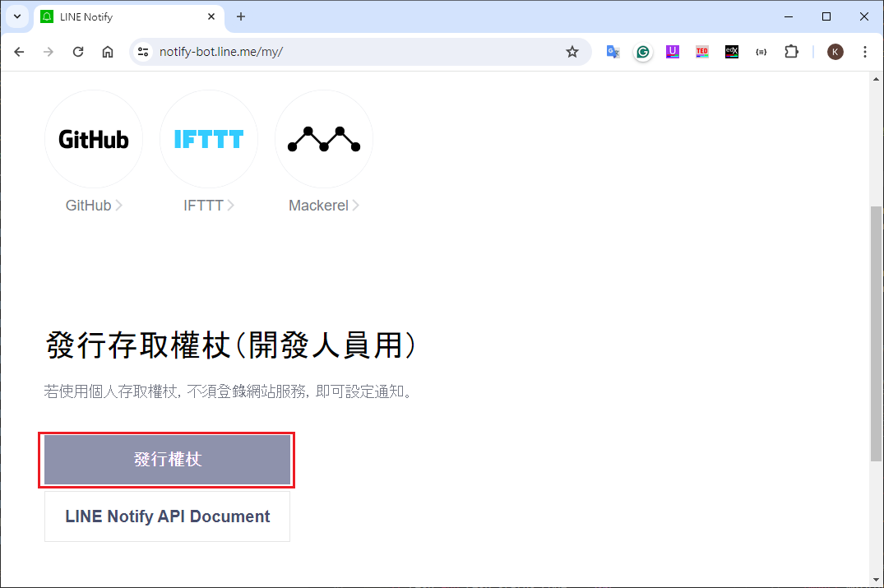The image size is (884, 588).
Task: Open the IFTTT service icon
Action: pos(209,140)
